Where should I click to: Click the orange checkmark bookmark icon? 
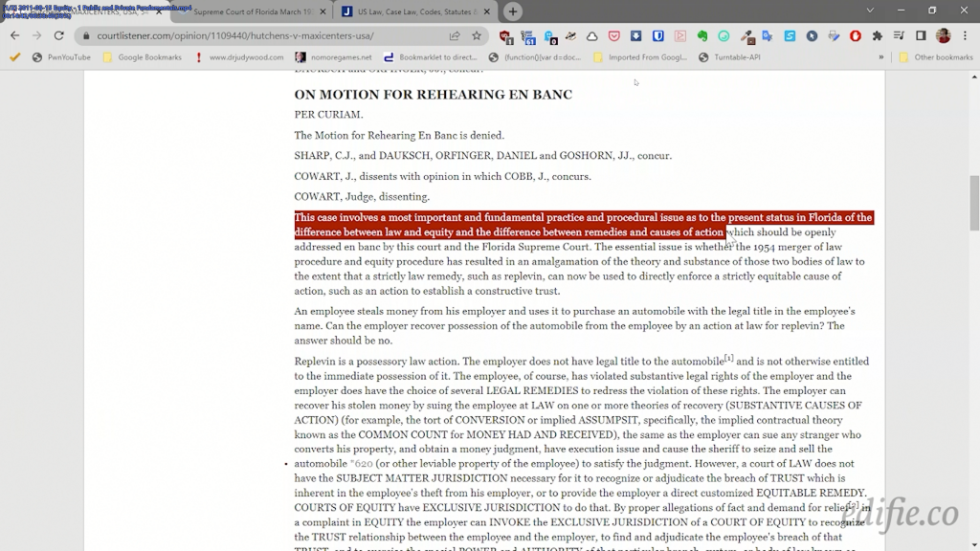click(15, 56)
